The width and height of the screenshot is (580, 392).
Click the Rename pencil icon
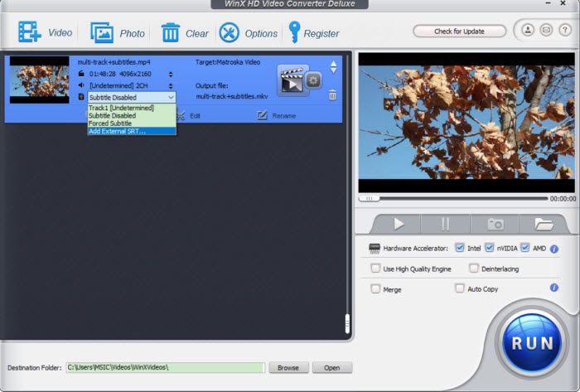coord(262,115)
